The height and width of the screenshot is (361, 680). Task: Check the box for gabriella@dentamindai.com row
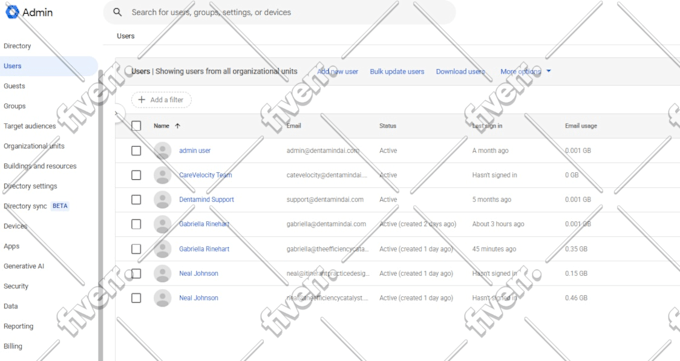(x=136, y=224)
